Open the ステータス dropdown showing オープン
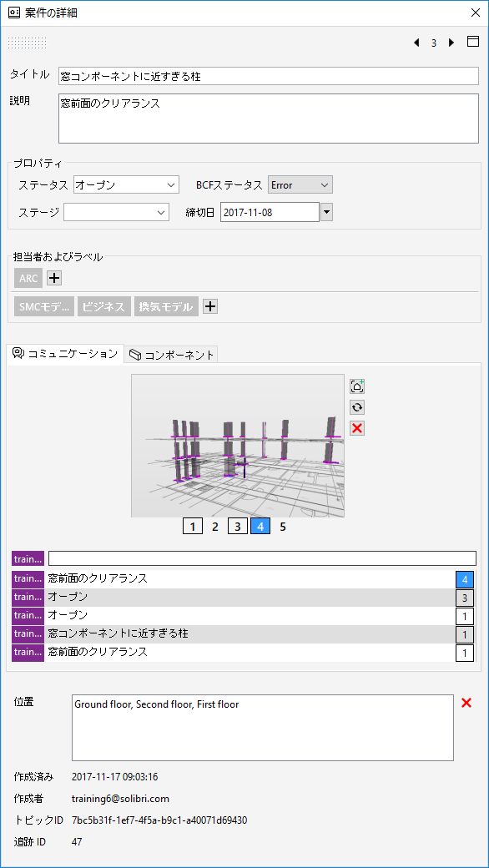Image resolution: width=489 pixels, height=868 pixels. [126, 185]
